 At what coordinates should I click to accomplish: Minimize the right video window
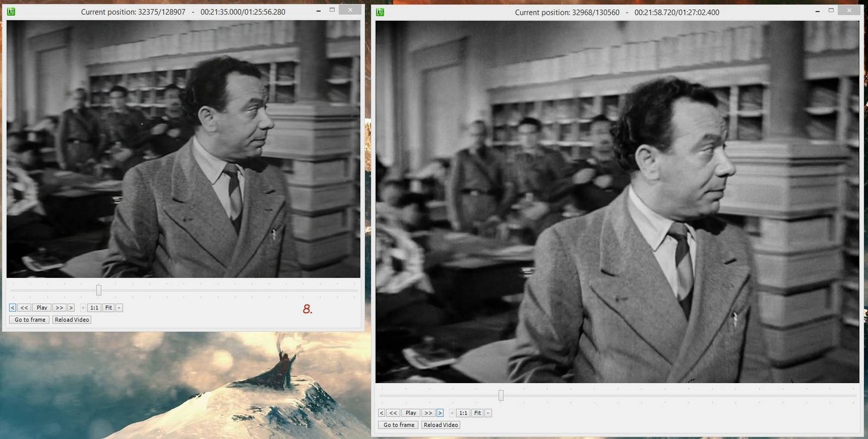point(818,11)
